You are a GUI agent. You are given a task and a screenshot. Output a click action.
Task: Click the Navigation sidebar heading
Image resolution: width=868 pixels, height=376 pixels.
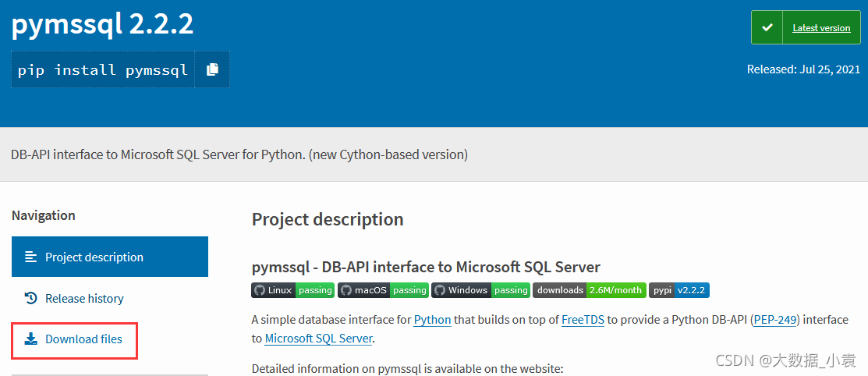tap(43, 215)
